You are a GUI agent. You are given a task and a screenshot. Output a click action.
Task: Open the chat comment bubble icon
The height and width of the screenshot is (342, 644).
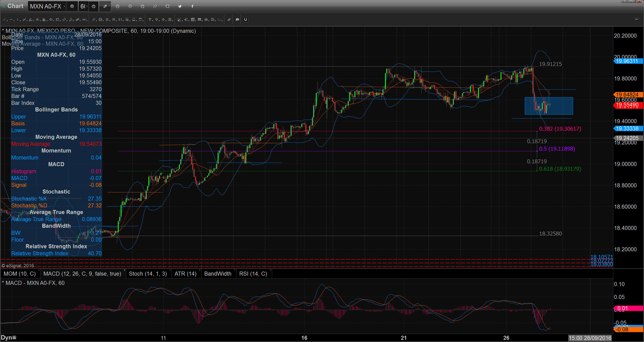tap(167, 6)
